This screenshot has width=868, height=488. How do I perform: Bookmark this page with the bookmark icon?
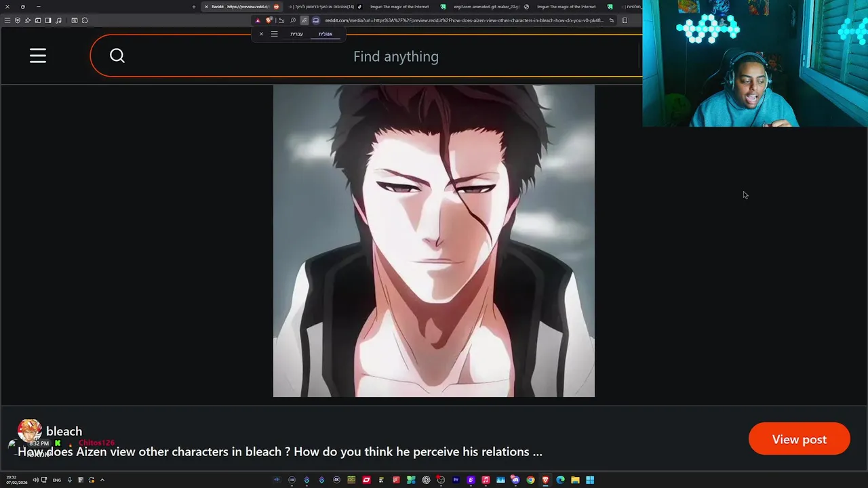[625, 20]
